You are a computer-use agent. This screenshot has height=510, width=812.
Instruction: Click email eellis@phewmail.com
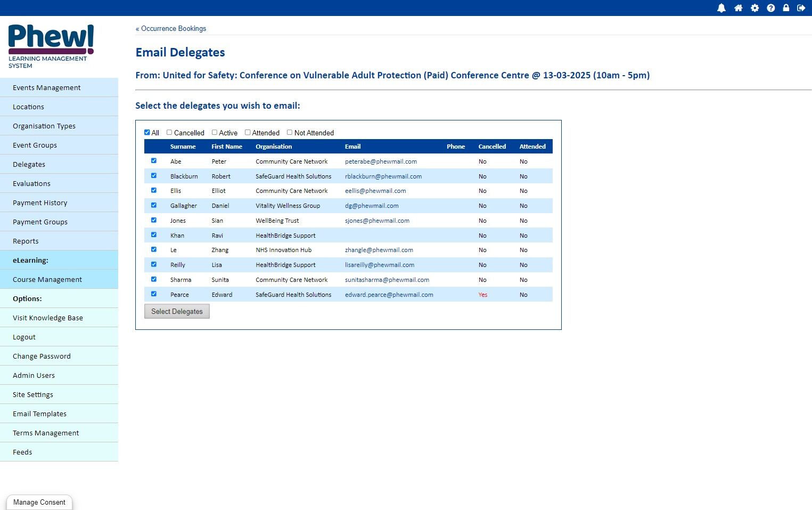pyautogui.click(x=375, y=191)
